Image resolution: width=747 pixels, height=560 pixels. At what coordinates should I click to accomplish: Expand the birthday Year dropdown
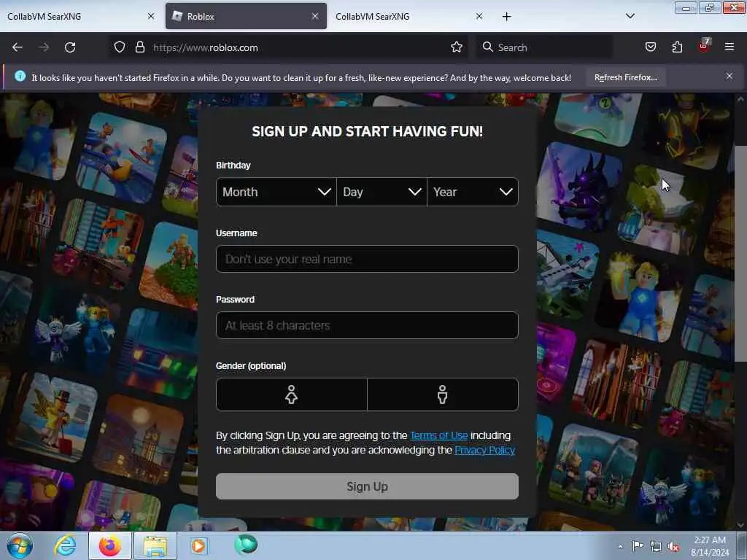pos(473,192)
